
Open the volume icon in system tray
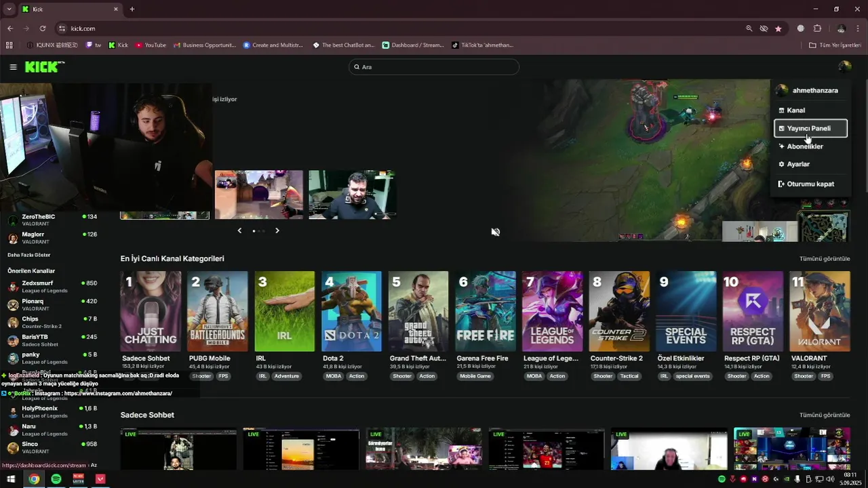830,479
